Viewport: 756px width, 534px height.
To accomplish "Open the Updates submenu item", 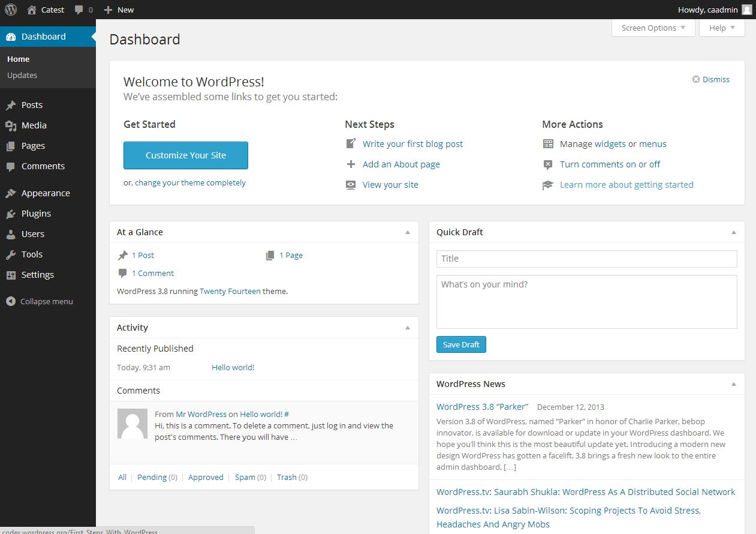I will (x=22, y=76).
